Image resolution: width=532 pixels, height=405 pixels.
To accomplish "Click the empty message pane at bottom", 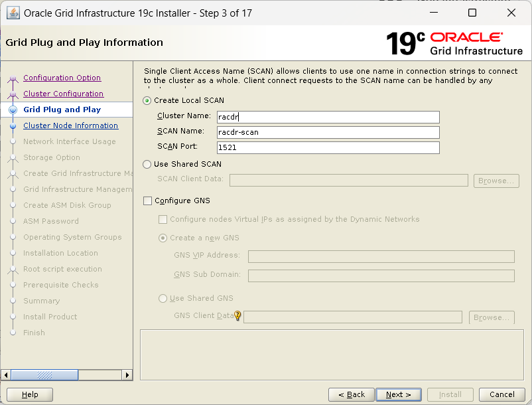I will click(x=332, y=355).
